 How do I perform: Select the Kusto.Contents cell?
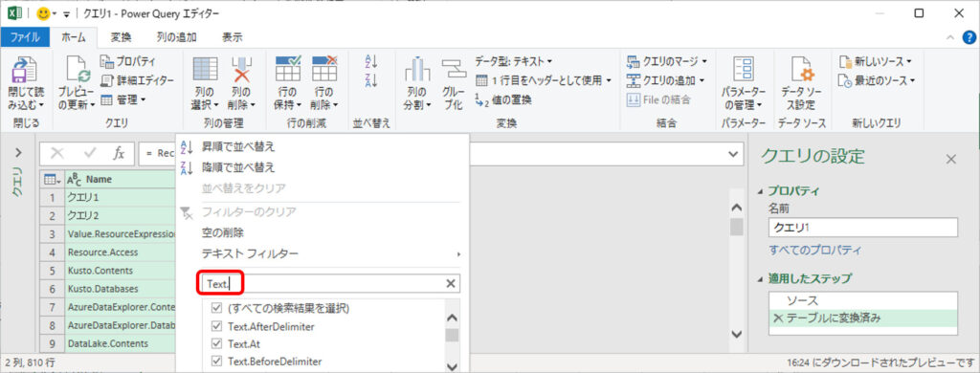(121, 271)
